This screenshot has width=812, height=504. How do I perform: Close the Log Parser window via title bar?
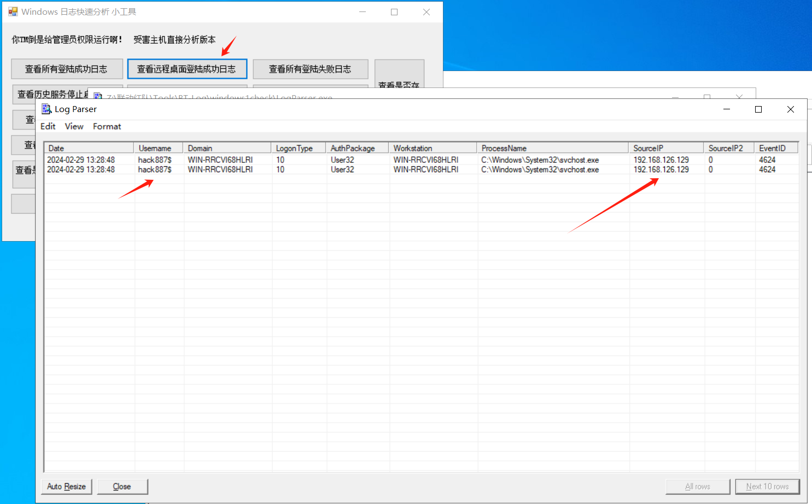[x=791, y=109]
